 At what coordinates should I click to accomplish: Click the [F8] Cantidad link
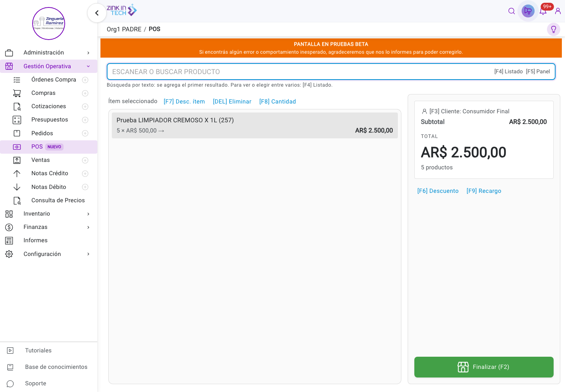277,102
